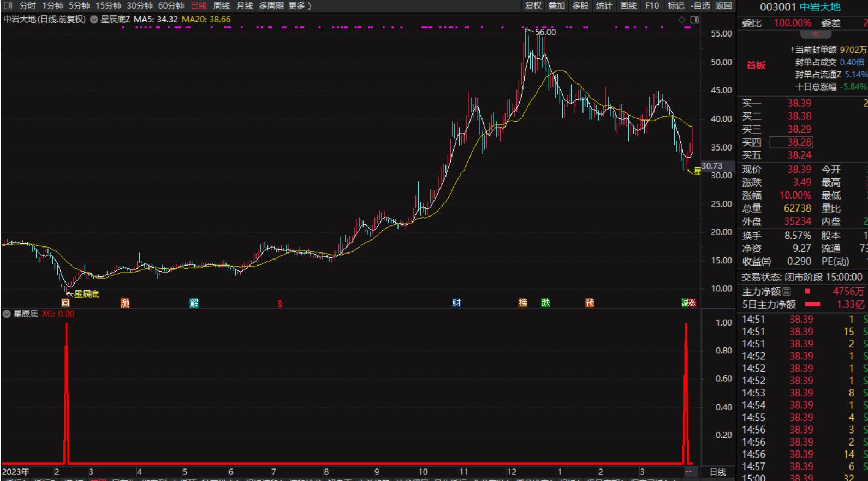This screenshot has height=481, width=868.
Task: Open the 激 event marker icon
Action: pyautogui.click(x=125, y=303)
